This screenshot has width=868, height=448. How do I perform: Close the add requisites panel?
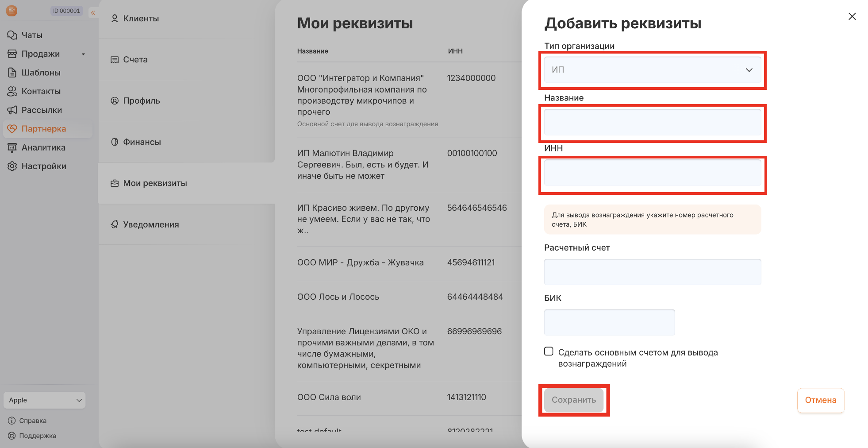[852, 16]
